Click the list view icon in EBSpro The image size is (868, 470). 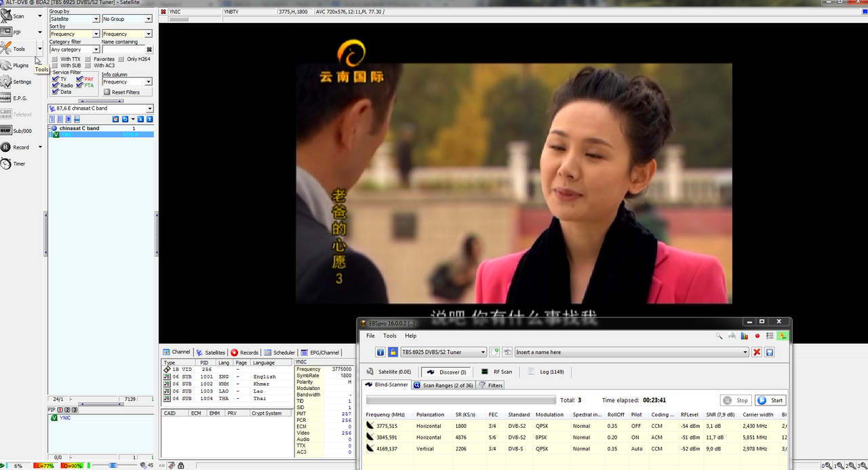(770, 336)
